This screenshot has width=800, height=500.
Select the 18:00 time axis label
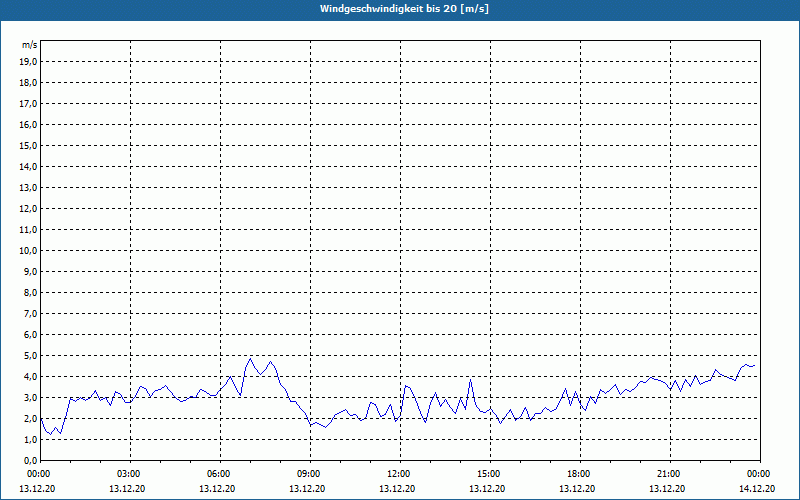(579, 474)
